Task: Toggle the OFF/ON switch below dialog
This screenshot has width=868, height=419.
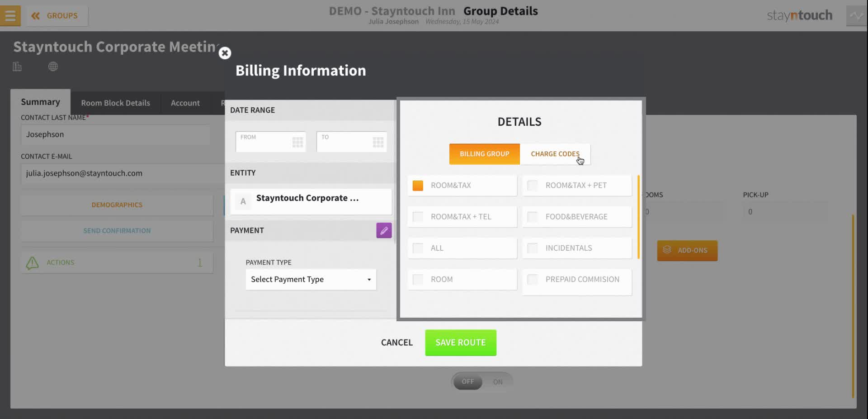Action: 482,381
